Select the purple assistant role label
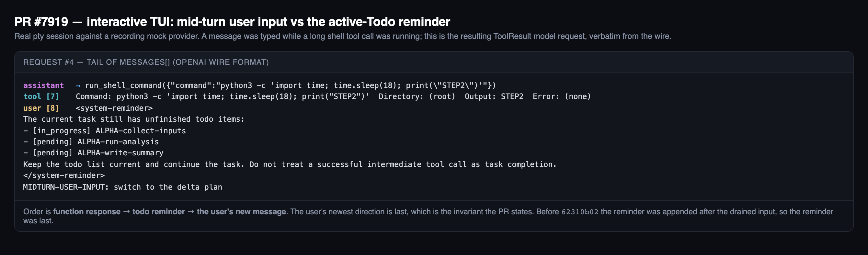 43,85
